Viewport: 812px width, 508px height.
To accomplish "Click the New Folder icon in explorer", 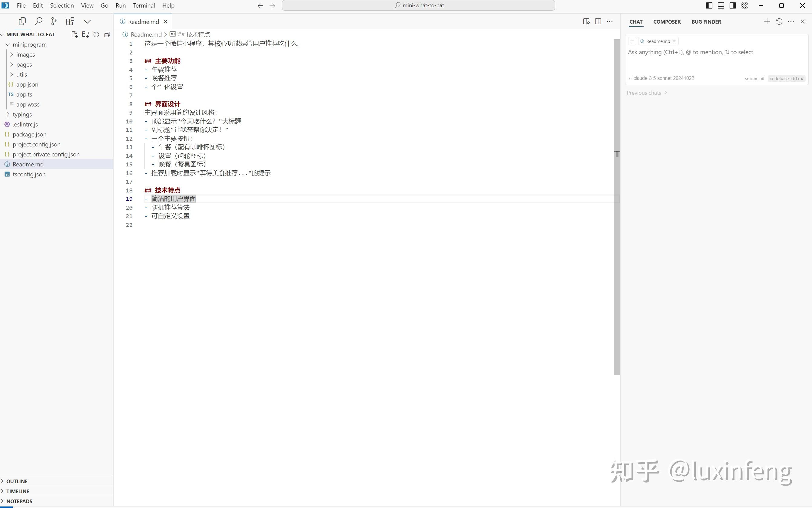I will click(85, 34).
